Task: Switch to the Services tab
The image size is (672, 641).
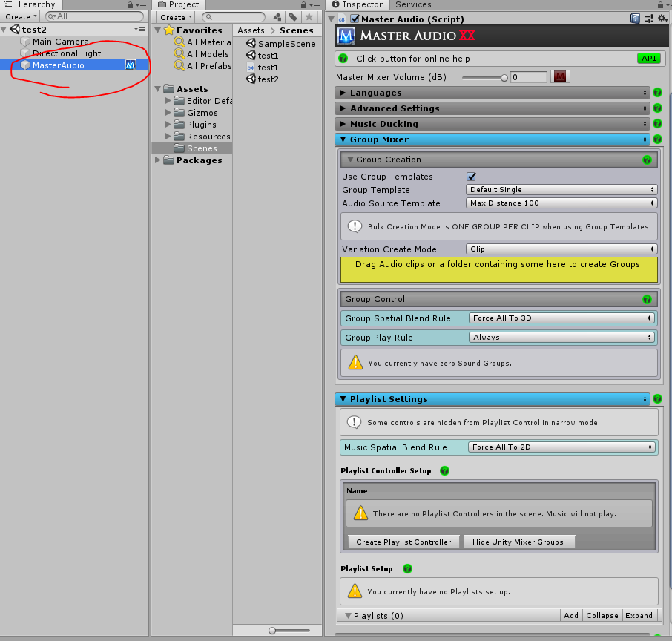Action: pyautogui.click(x=413, y=4)
